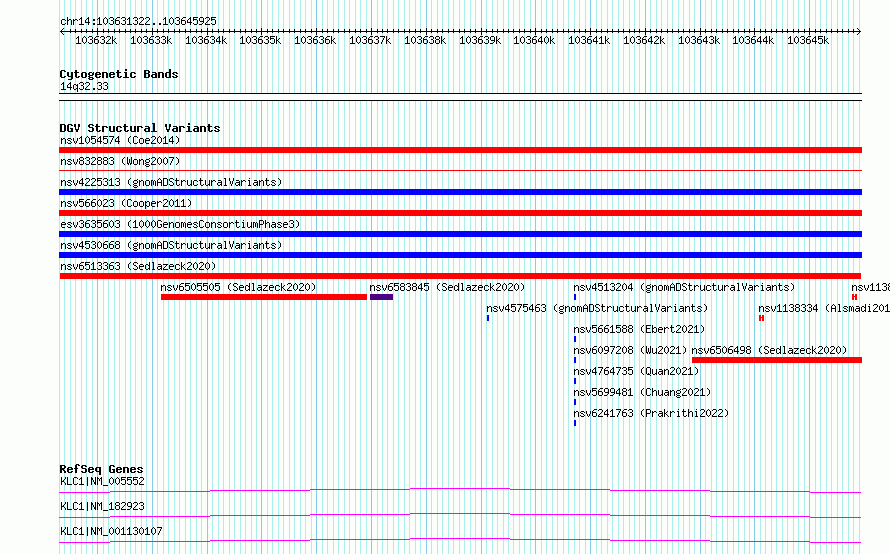Select the 103637k ruler position label
The image size is (890, 554).
(370, 40)
